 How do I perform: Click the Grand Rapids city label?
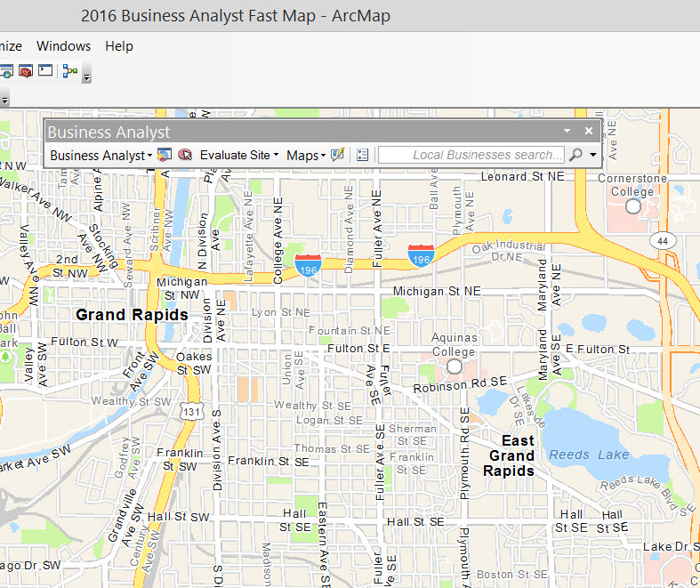[x=132, y=315]
